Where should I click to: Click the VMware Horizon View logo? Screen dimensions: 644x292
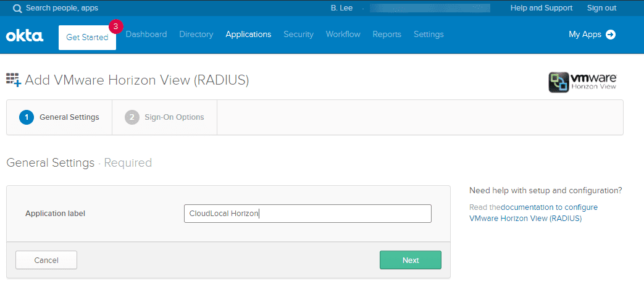pyautogui.click(x=582, y=81)
